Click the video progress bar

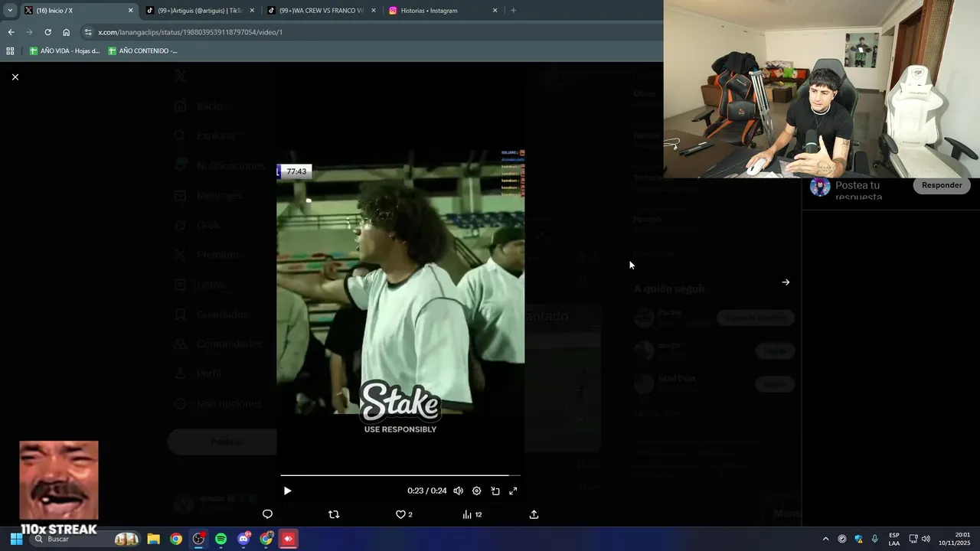click(x=400, y=475)
